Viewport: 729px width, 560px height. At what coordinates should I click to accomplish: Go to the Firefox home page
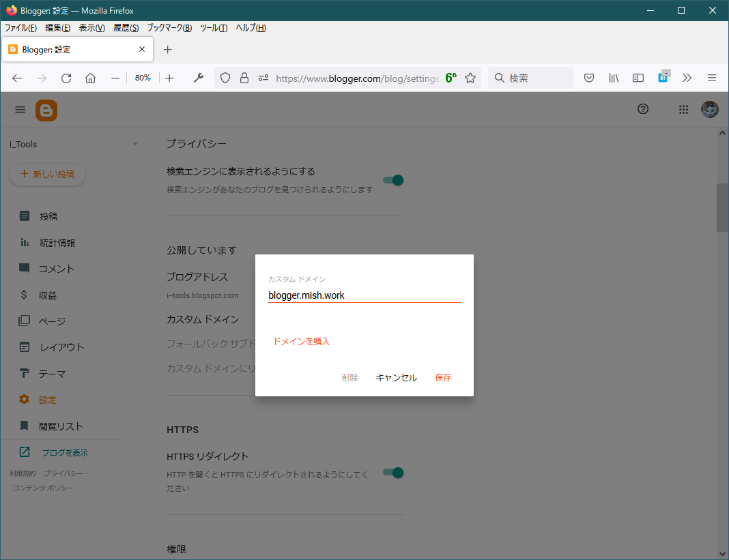91,78
